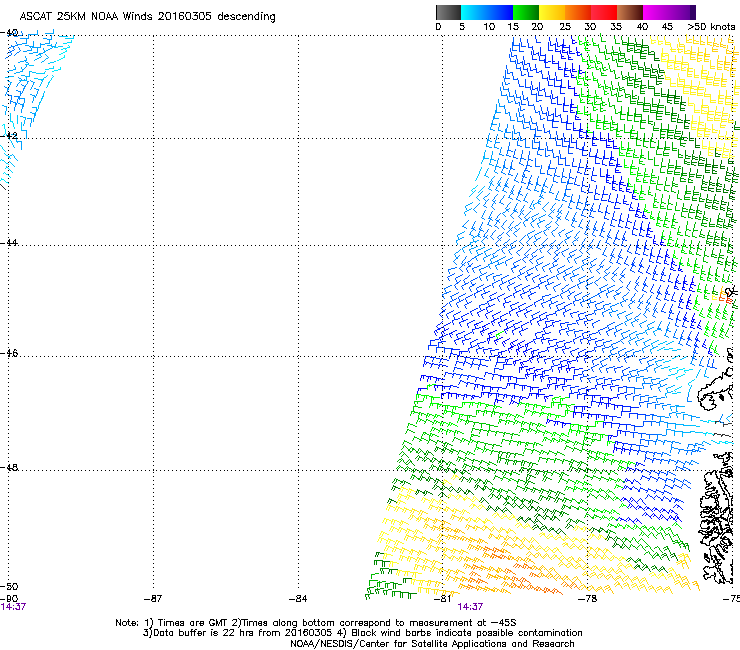The width and height of the screenshot is (740, 650).
Task: Pick the yellow 20-25 knots legend swatch
Action: [x=552, y=12]
